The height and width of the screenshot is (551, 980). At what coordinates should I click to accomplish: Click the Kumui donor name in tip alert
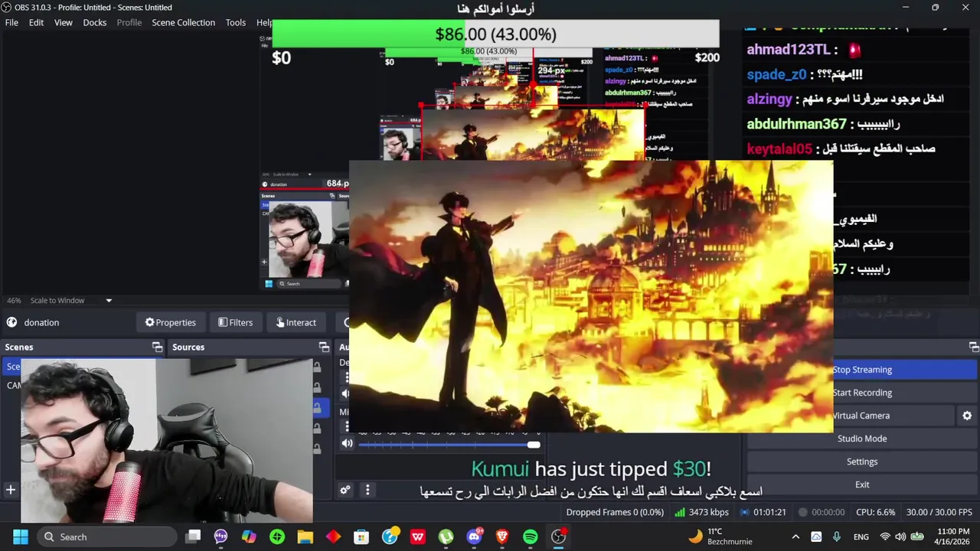point(500,468)
